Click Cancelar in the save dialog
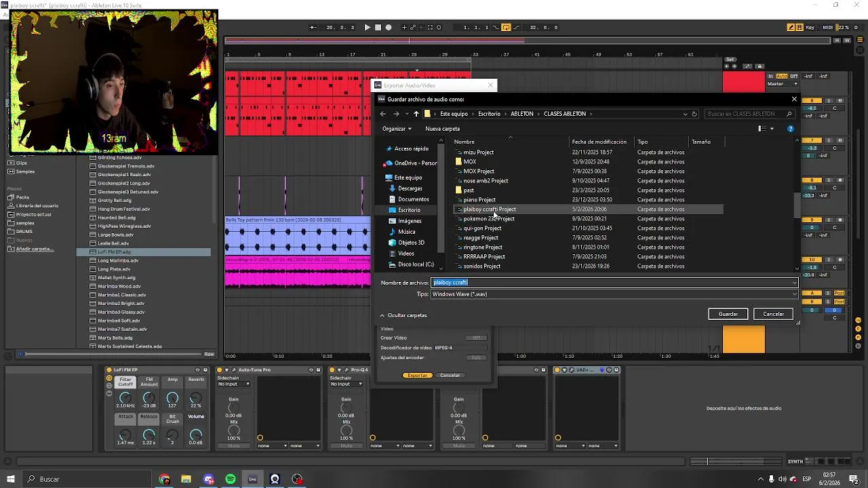The width and height of the screenshot is (868, 488). 773,314
